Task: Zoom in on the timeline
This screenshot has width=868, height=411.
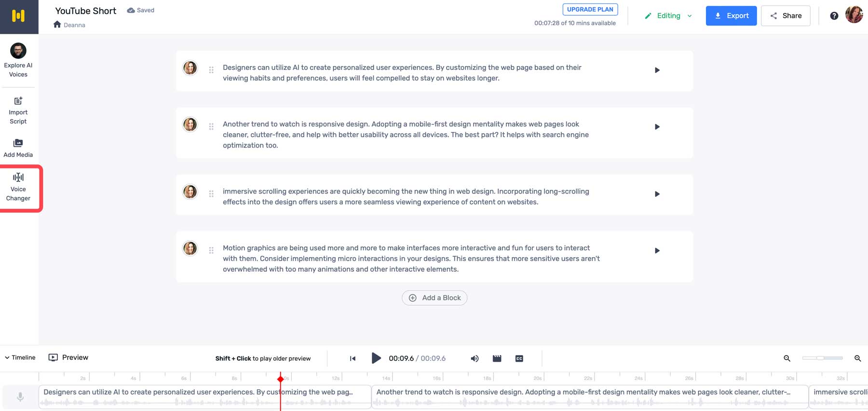Action: 857,358
